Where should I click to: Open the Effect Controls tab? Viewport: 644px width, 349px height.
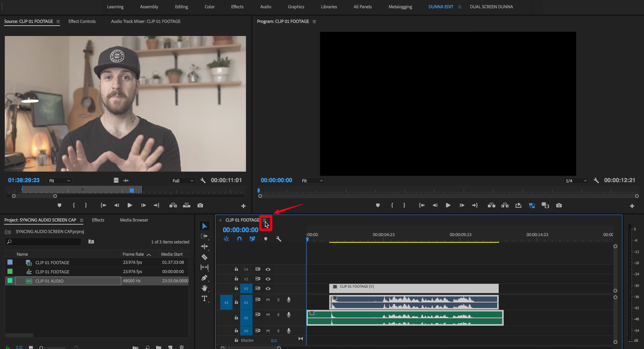[x=82, y=22]
